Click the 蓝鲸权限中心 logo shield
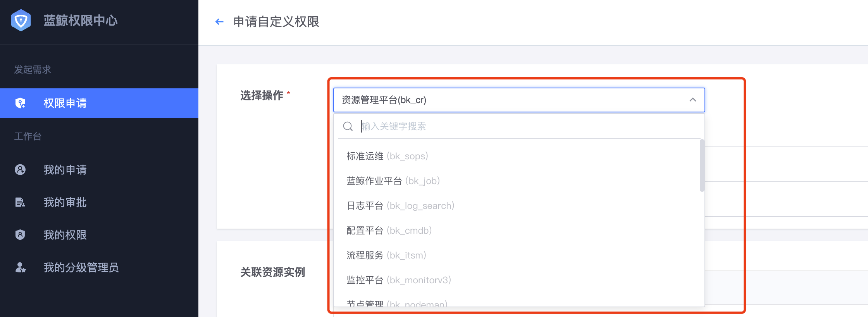The height and width of the screenshot is (317, 868). (21, 21)
